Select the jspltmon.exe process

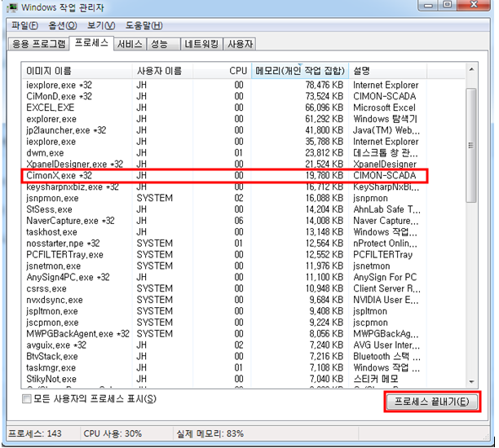pos(224,311)
